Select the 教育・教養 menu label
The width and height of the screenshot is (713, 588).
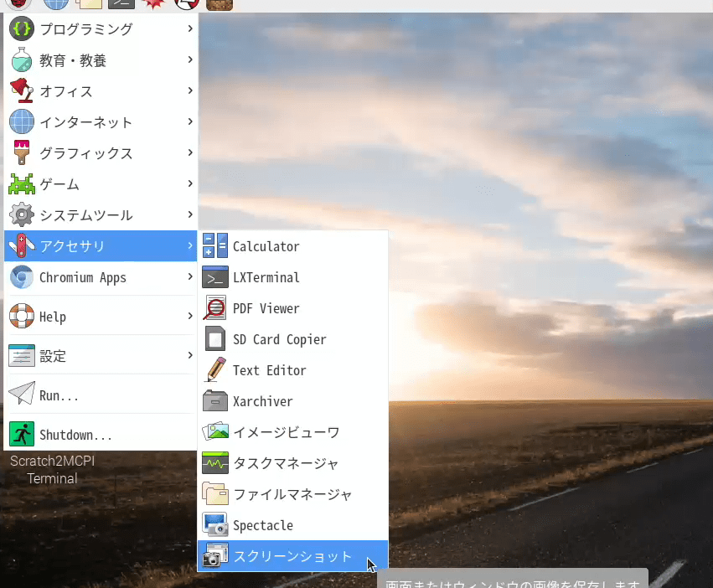[x=73, y=60]
